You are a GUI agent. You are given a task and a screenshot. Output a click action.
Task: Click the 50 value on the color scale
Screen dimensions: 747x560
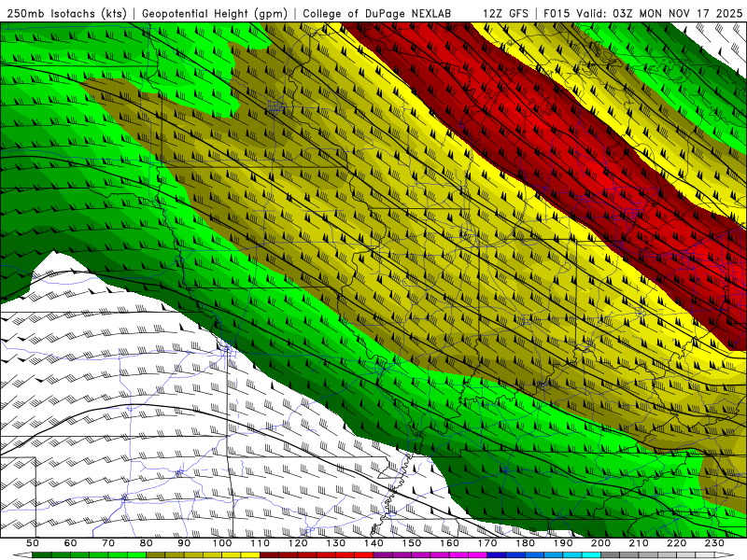33,543
